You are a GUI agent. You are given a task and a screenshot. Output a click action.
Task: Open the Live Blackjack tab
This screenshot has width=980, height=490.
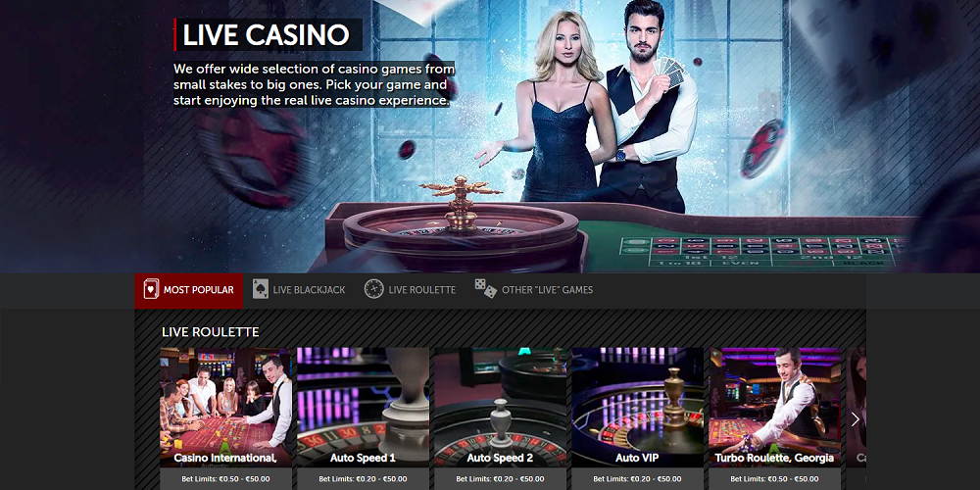click(299, 291)
